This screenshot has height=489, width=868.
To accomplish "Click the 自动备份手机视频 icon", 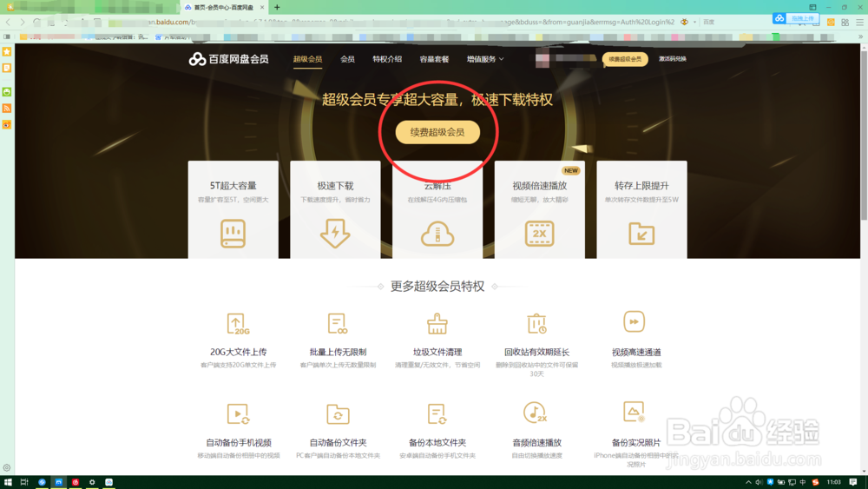I will coord(238,414).
